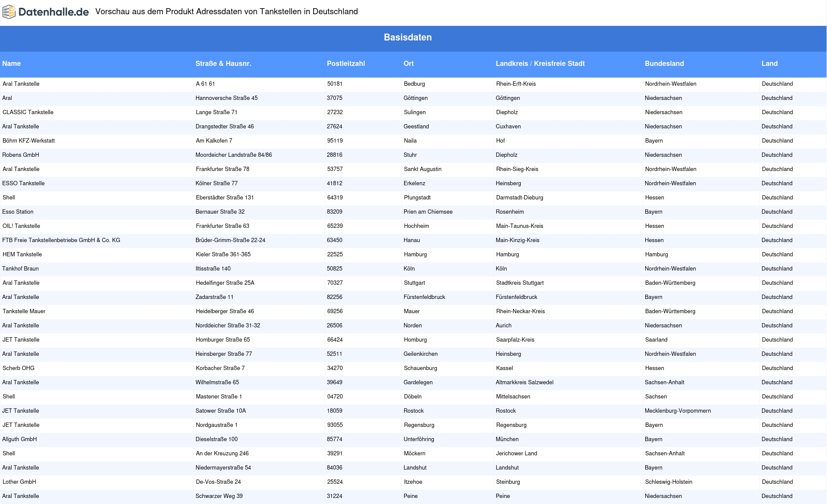Click postal code 04720
This screenshot has width=827, height=504.
coord(335,397)
